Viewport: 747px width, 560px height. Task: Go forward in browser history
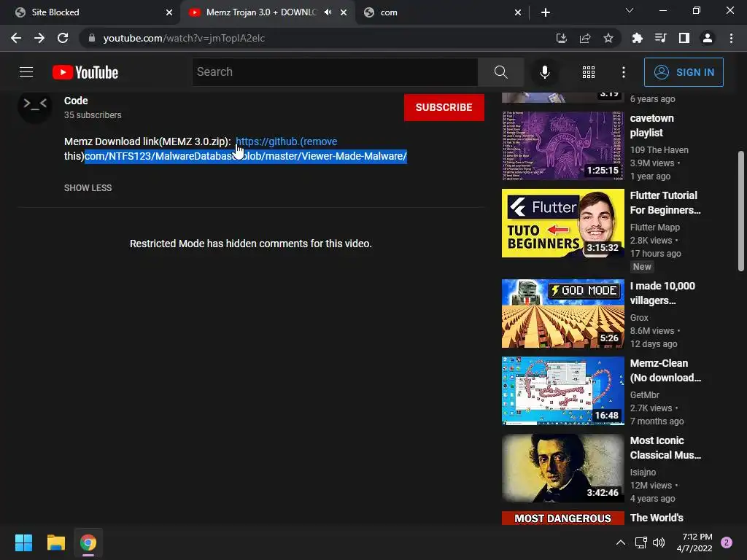click(x=39, y=38)
